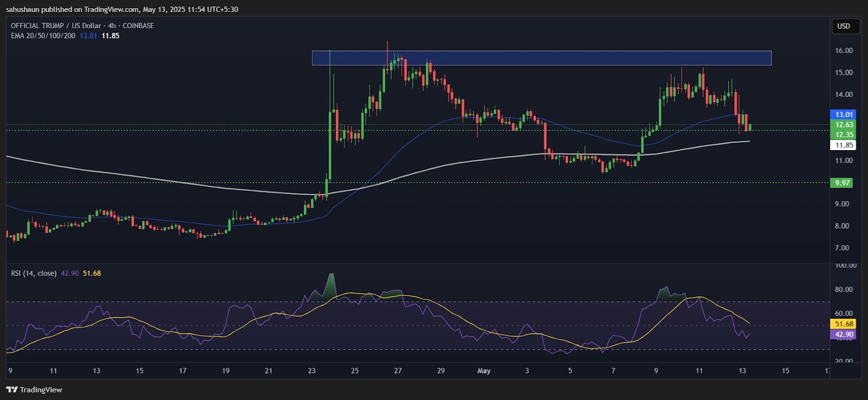Viewport: 868px width, 400px height.
Task: Click the EMA 13.01 value in legend
Action: pos(88,36)
